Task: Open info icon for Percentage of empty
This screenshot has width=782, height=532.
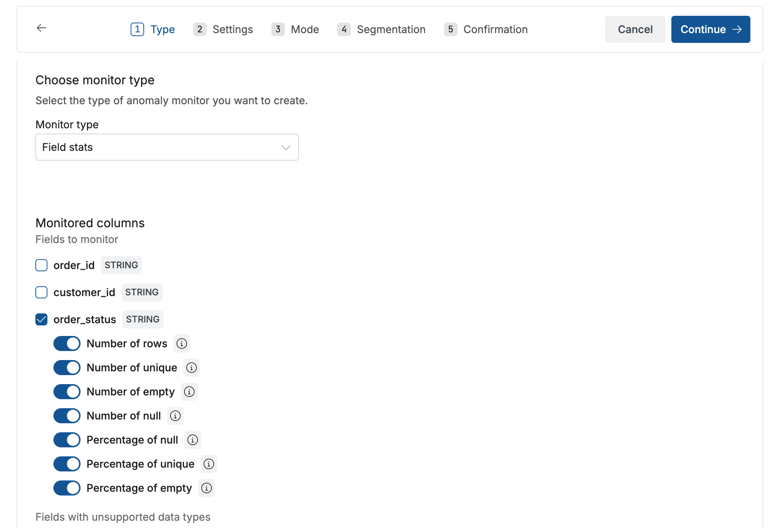Action: pyautogui.click(x=207, y=488)
